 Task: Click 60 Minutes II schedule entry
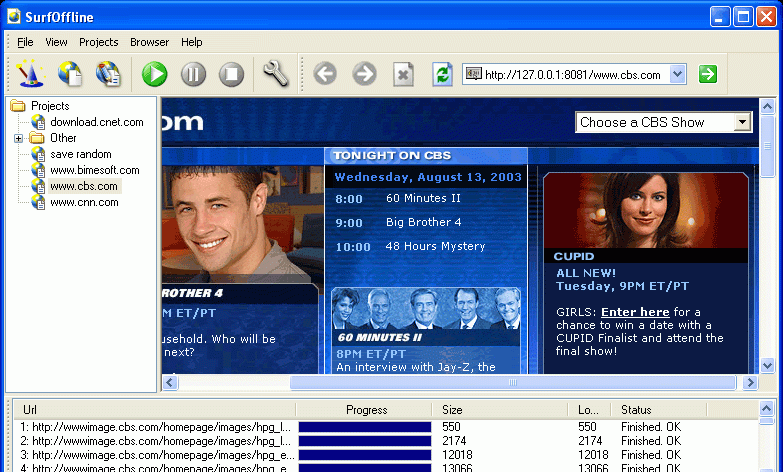(x=423, y=198)
